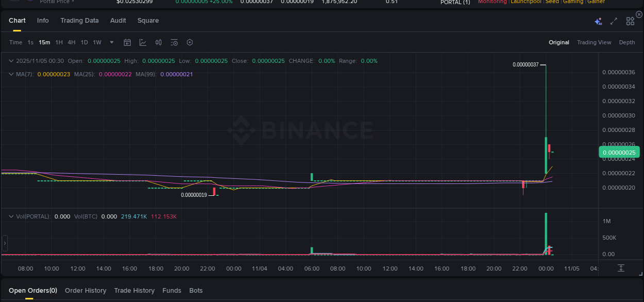
Task: Switch chart mode to Trading View
Action: click(x=594, y=42)
